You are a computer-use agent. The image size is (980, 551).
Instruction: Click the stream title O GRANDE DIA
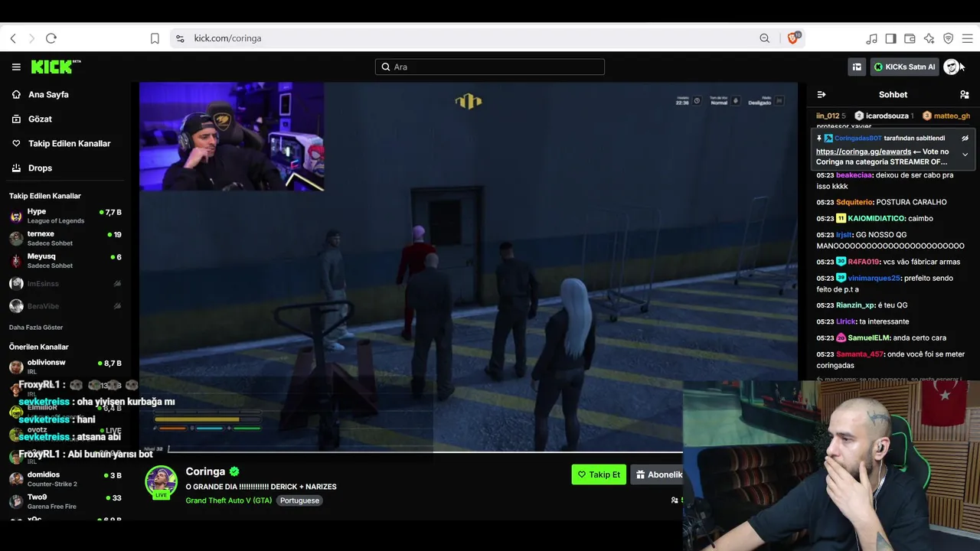pyautogui.click(x=261, y=487)
